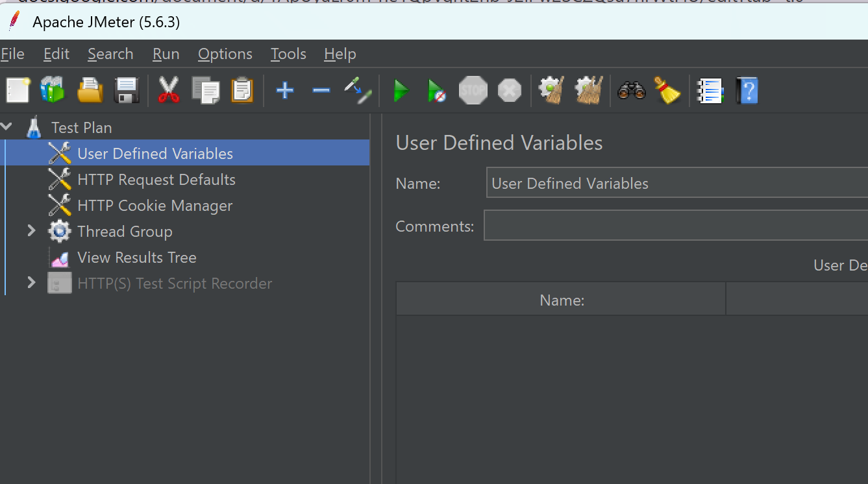Image resolution: width=868 pixels, height=484 pixels.
Task: Open the Help menu
Action: point(340,54)
